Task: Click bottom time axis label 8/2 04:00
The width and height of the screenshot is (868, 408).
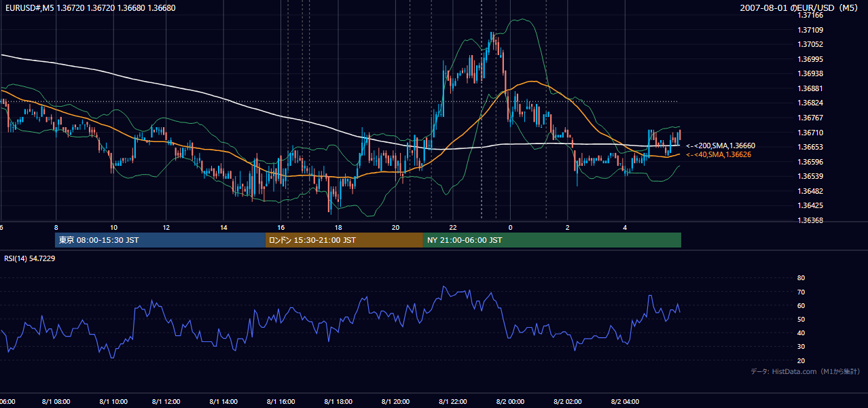Action: (x=623, y=402)
